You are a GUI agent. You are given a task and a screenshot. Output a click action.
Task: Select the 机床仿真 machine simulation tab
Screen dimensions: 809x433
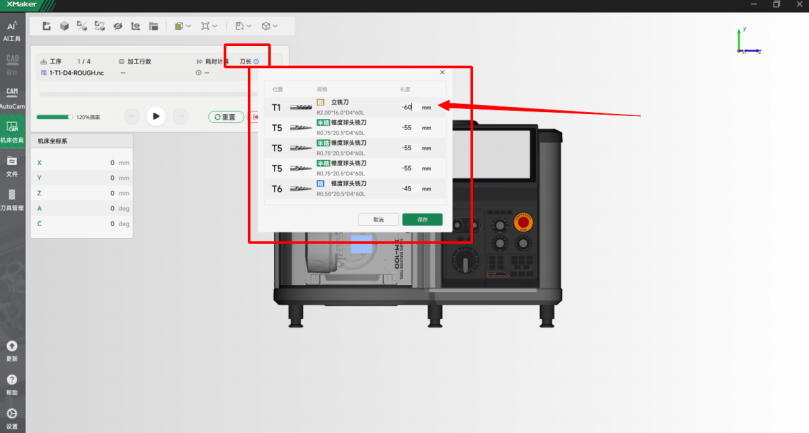12,131
